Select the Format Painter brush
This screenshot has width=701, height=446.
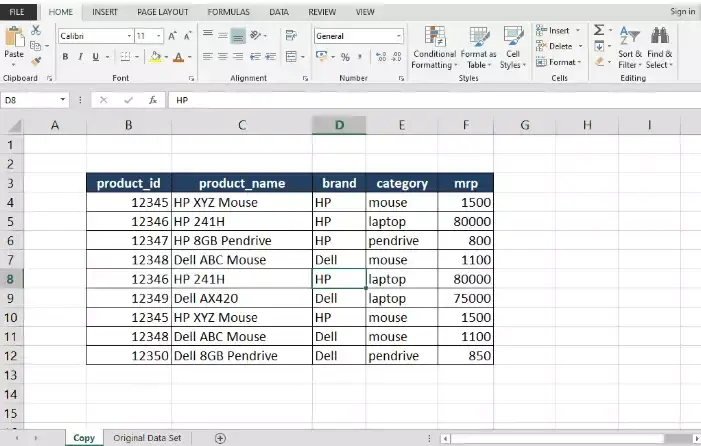click(x=36, y=61)
